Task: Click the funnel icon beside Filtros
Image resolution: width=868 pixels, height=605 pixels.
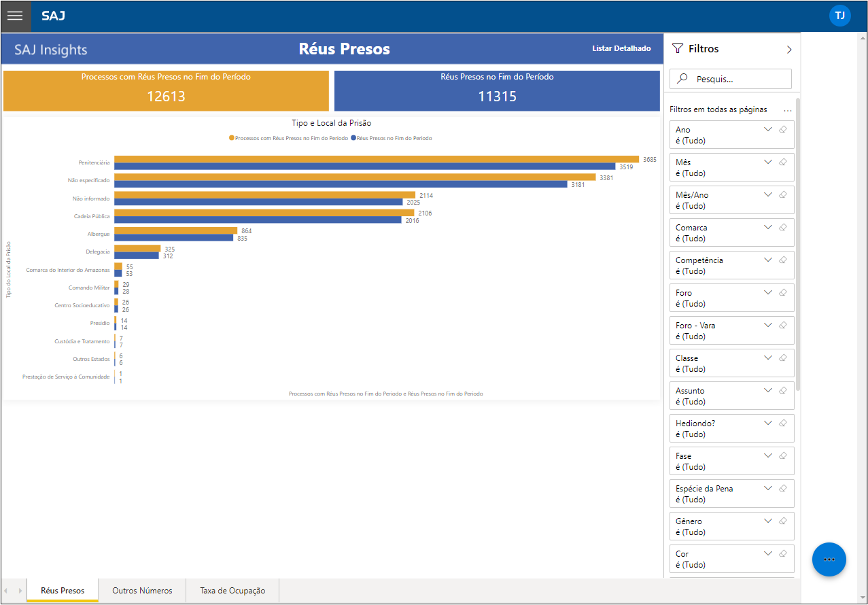Action: pos(677,48)
